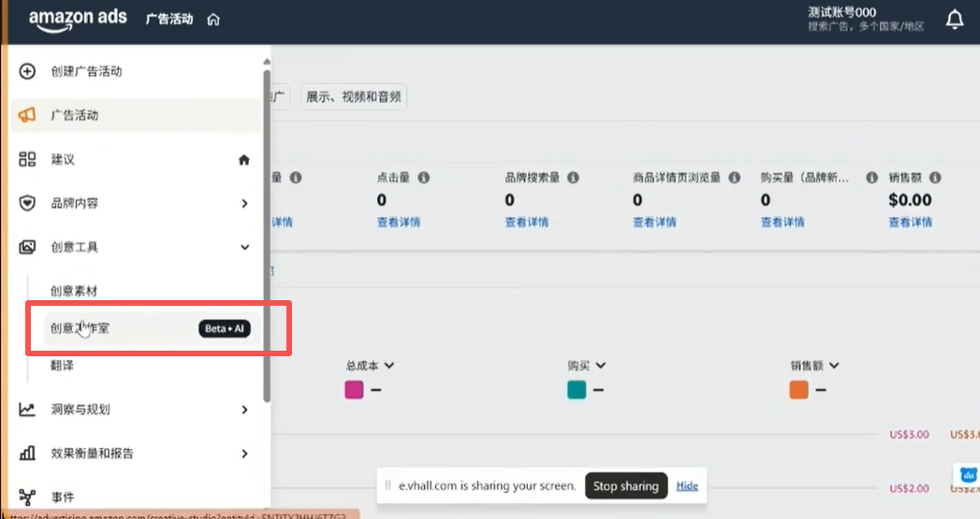The height and width of the screenshot is (519, 980).
Task: Expand the 品牌内容 submenu chevron
Action: 244,204
